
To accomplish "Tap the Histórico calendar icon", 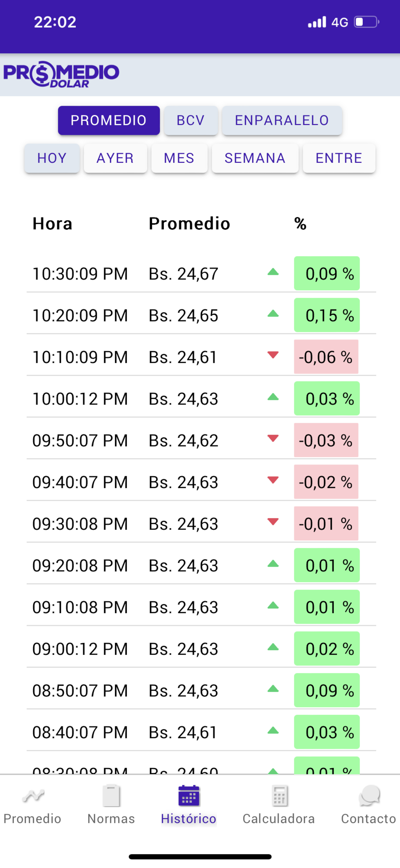I will (x=189, y=796).
